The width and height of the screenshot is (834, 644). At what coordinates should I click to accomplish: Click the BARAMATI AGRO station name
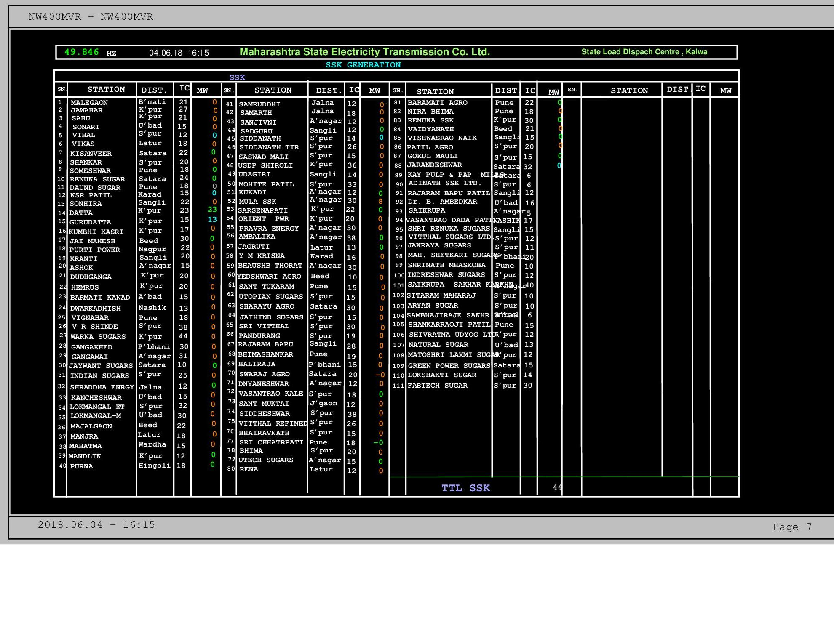coord(437,103)
